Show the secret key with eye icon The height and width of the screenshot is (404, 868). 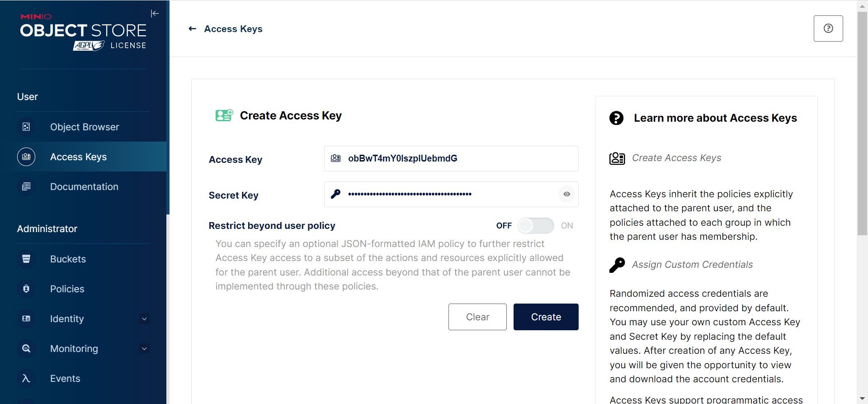566,194
